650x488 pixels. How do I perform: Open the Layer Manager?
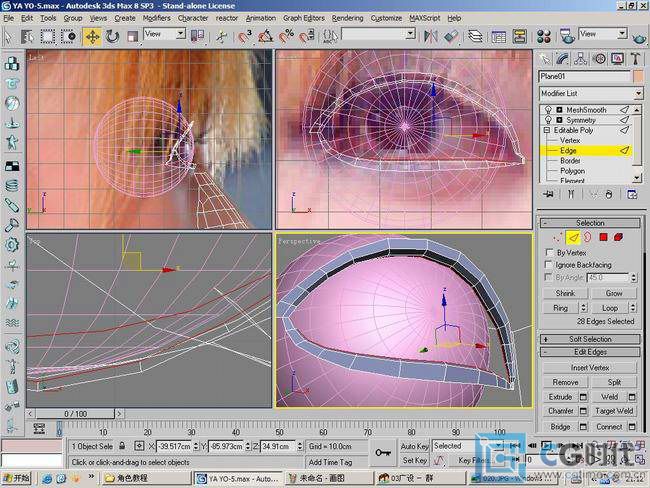click(475, 36)
